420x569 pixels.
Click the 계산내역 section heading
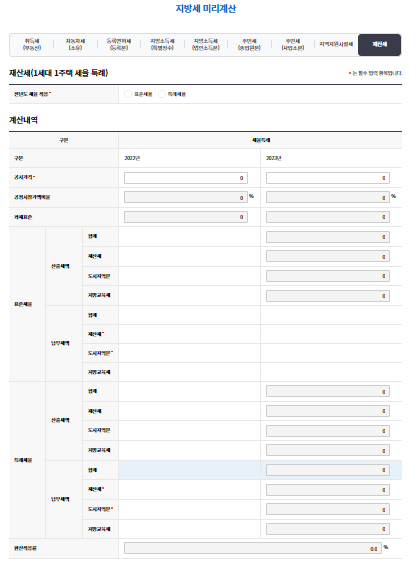(x=23, y=120)
